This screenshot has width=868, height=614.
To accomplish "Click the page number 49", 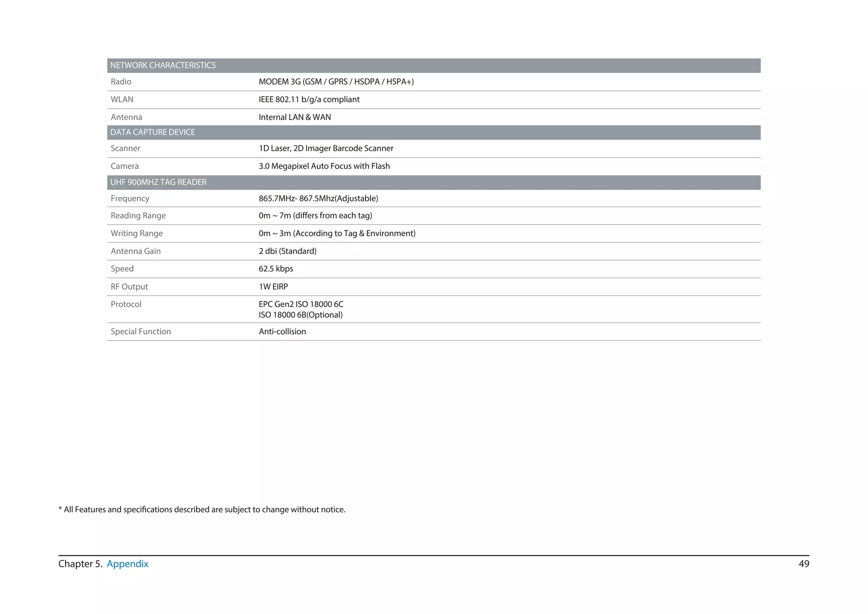I will click(x=803, y=564).
